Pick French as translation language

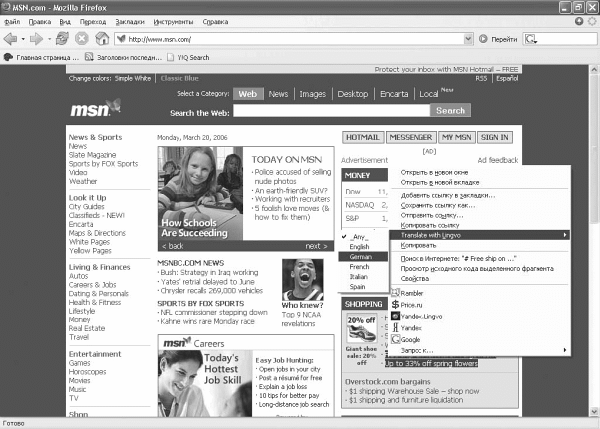coord(360,267)
